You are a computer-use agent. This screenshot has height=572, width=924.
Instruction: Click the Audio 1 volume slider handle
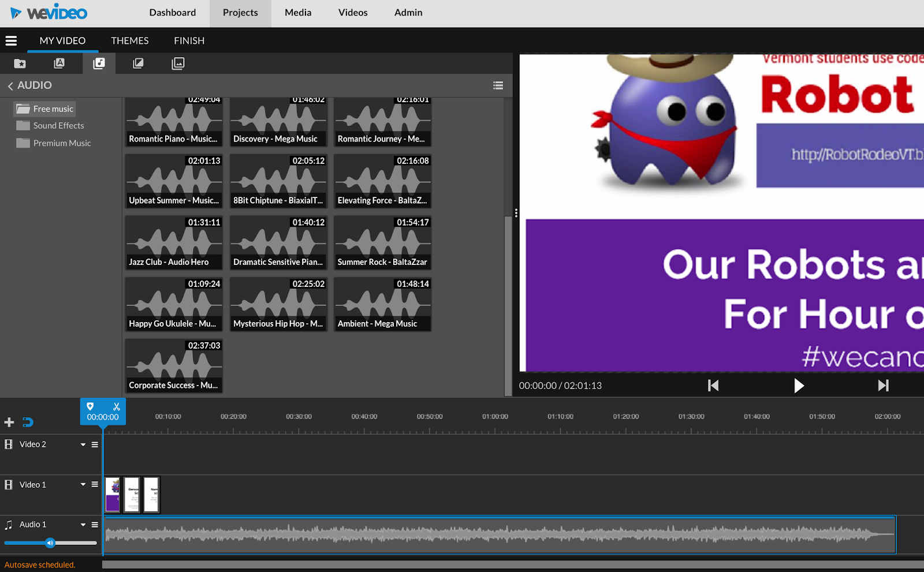(x=50, y=543)
